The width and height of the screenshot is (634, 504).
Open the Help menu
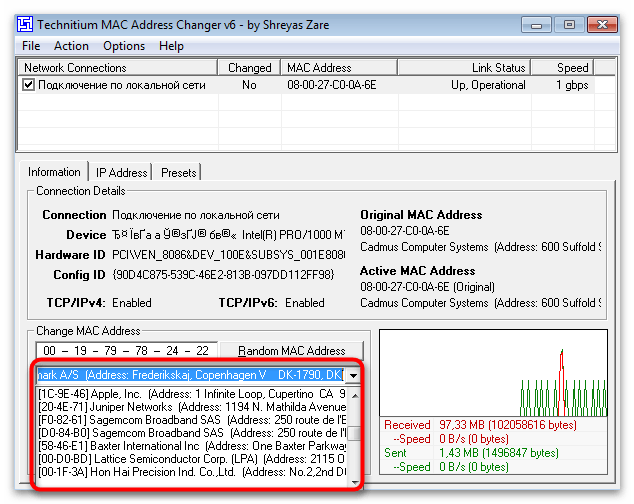pyautogui.click(x=171, y=46)
